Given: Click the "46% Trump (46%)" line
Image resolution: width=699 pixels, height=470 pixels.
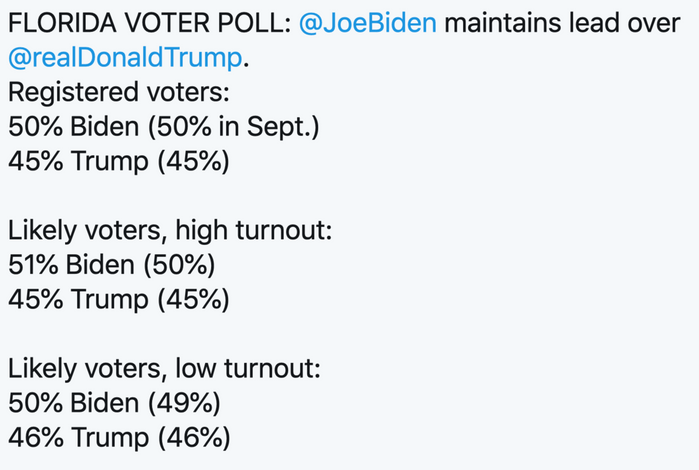Looking at the screenshot, I should (x=118, y=438).
